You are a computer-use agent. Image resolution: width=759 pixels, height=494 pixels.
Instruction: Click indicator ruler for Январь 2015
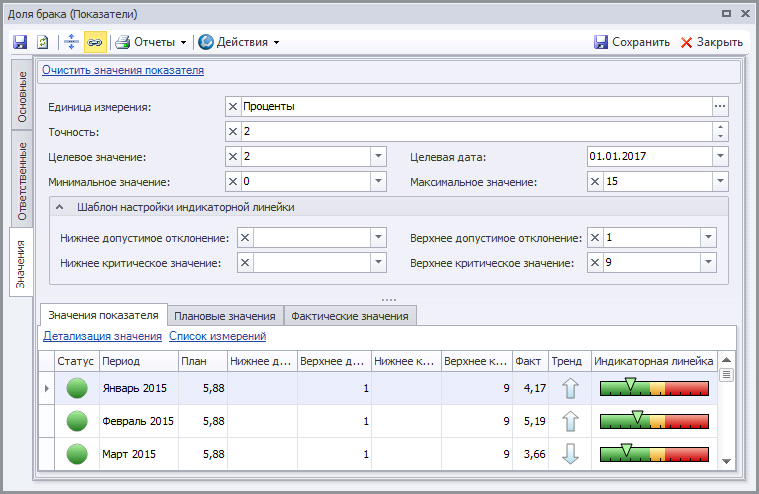click(x=654, y=387)
